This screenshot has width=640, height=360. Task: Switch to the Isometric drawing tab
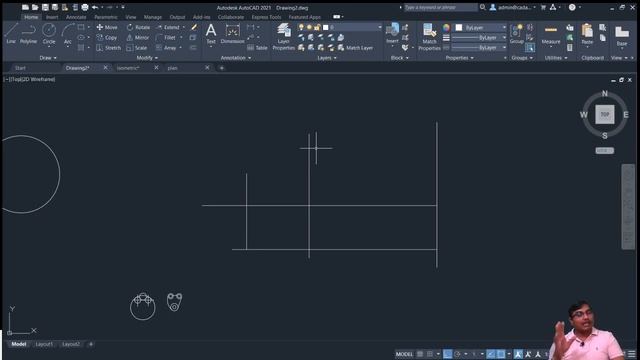[x=128, y=68]
